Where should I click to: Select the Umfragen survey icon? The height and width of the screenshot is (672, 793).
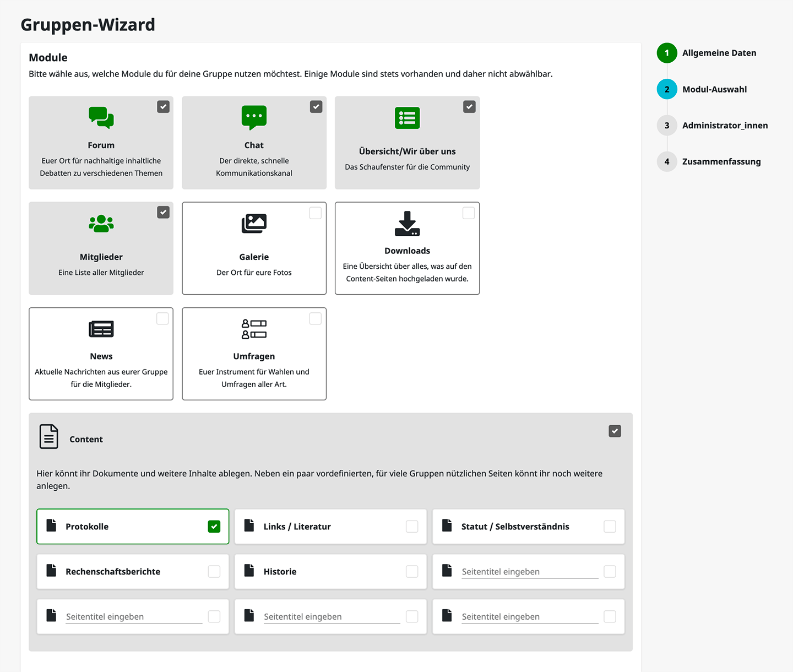(x=254, y=329)
